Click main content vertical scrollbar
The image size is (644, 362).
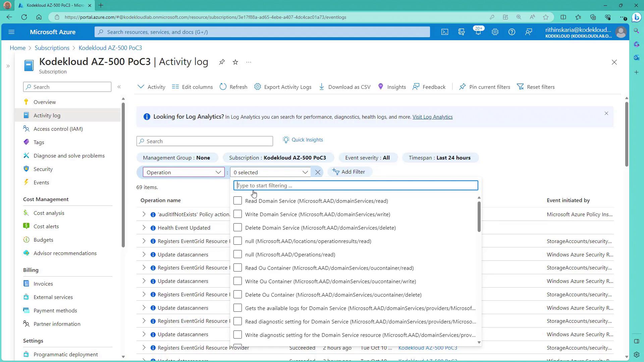tap(627, 134)
